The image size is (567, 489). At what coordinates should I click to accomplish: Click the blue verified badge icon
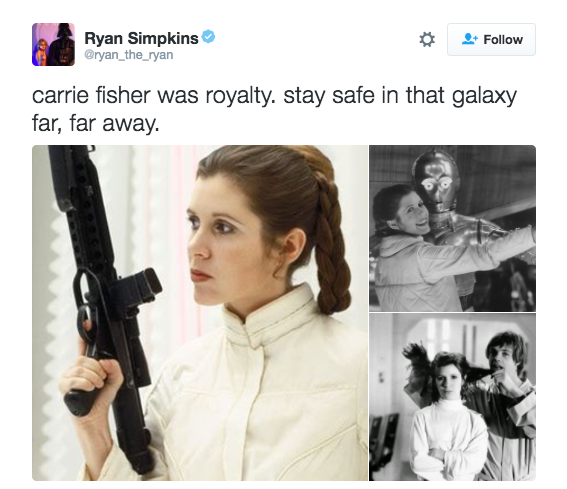coord(208,37)
